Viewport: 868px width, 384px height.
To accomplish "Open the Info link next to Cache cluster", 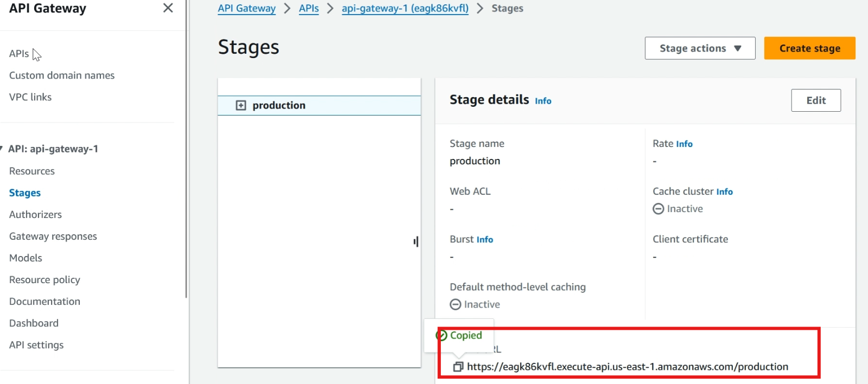I will point(724,191).
